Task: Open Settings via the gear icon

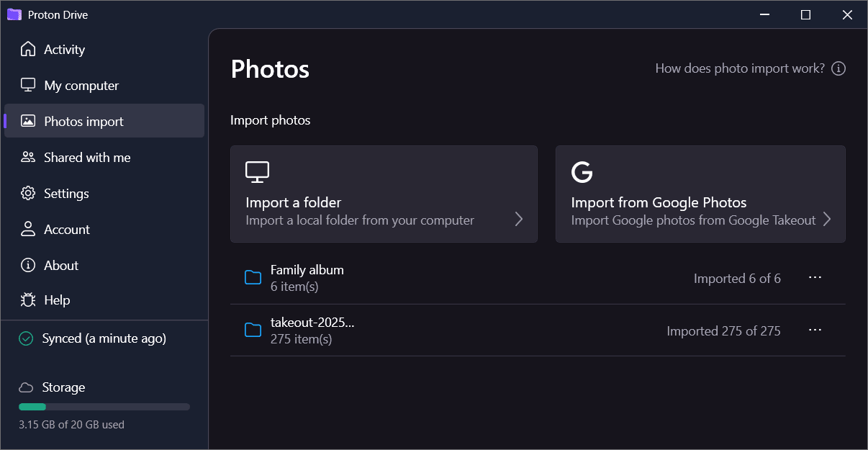Action: 28,193
